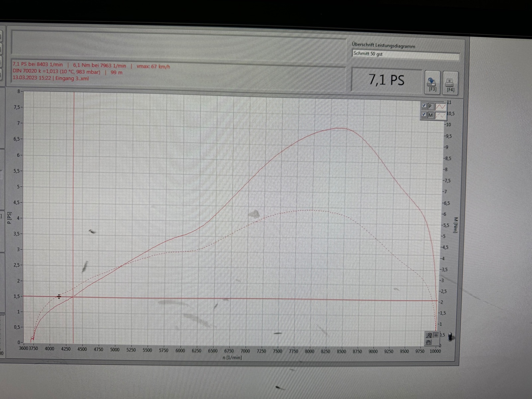
Task: Open the P curve line style sample
Action: click(441, 106)
